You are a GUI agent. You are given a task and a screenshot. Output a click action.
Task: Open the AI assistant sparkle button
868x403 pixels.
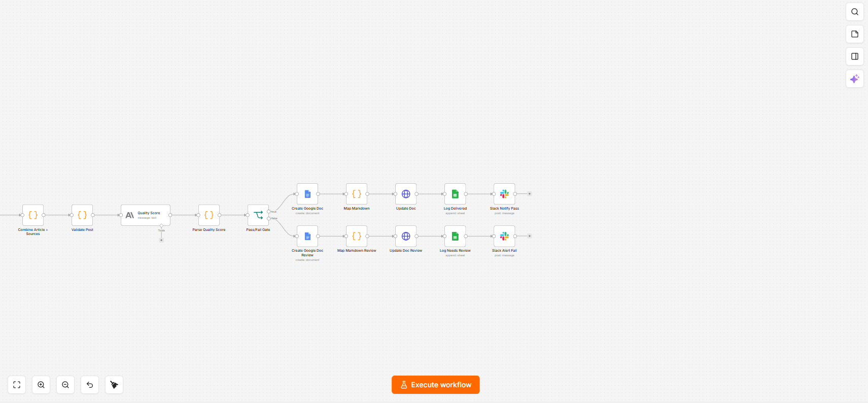(x=855, y=79)
